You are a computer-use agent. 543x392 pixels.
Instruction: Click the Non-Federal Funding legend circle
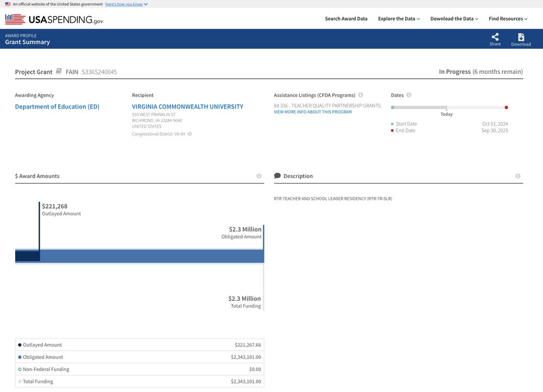[20, 369]
